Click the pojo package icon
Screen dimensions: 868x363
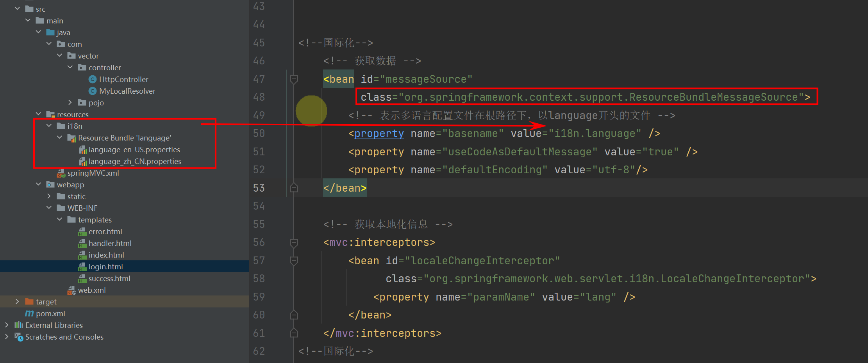point(82,102)
